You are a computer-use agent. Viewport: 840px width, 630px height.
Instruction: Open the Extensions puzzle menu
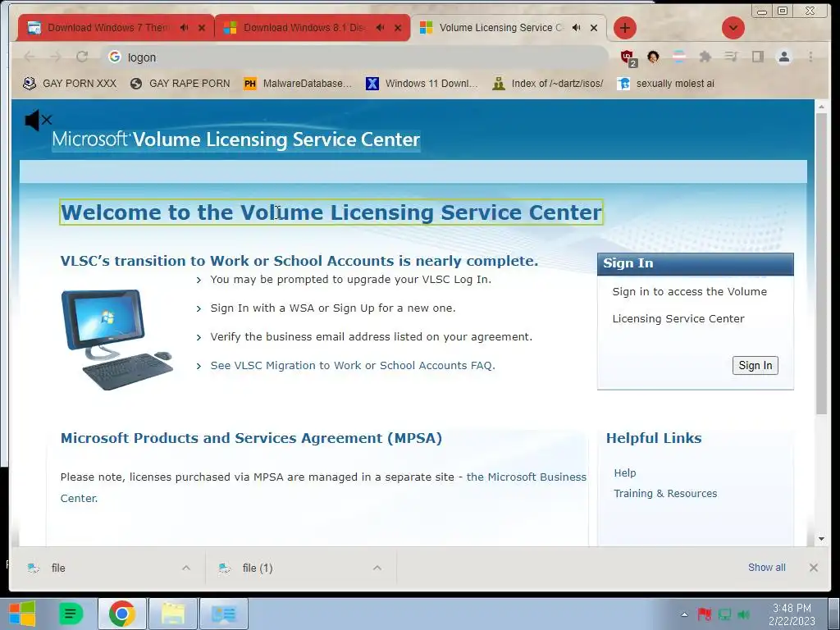pos(705,57)
